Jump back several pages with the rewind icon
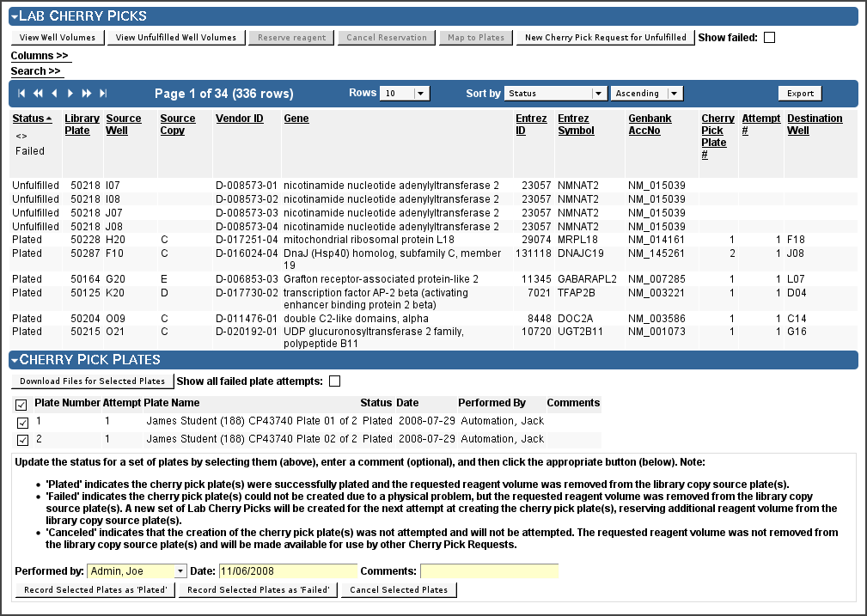This screenshot has width=867, height=616. point(38,94)
